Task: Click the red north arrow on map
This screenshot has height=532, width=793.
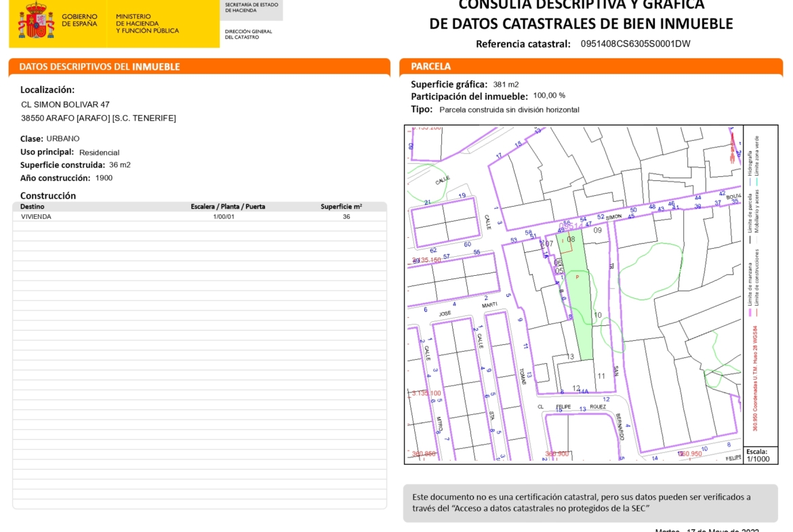Action: coord(732,147)
